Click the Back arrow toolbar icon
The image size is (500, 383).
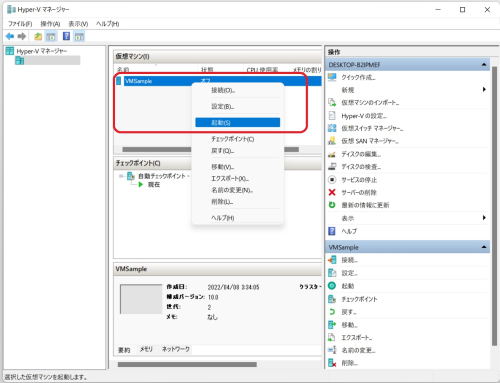(x=10, y=36)
